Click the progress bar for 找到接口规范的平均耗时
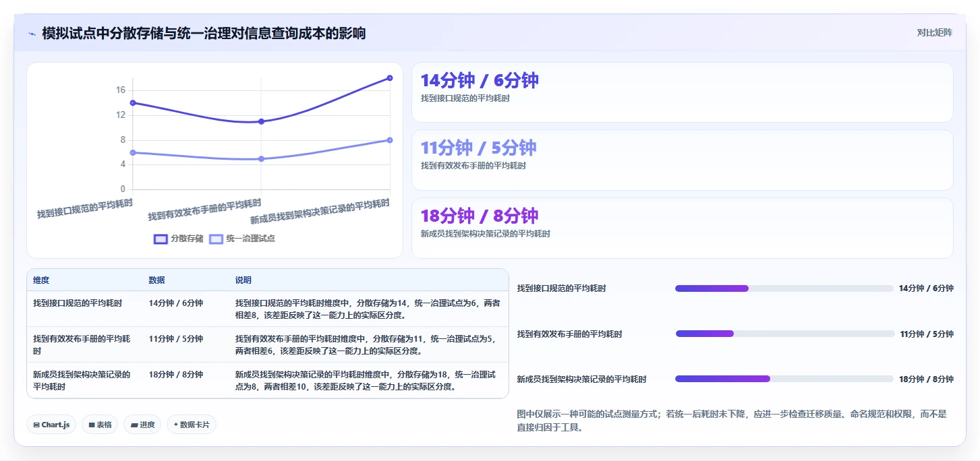The image size is (980, 461). [x=784, y=288]
